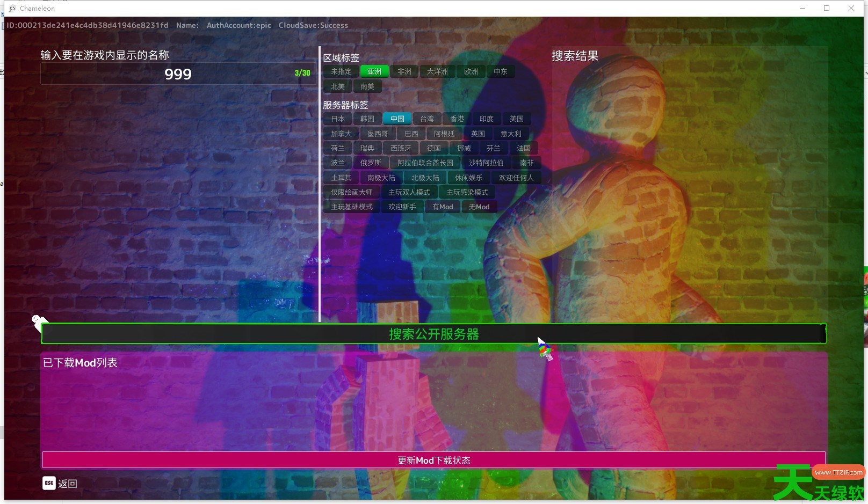Image resolution: width=868 pixels, height=504 pixels.
Task: Toggle the 未指定 region tag
Action: [341, 71]
